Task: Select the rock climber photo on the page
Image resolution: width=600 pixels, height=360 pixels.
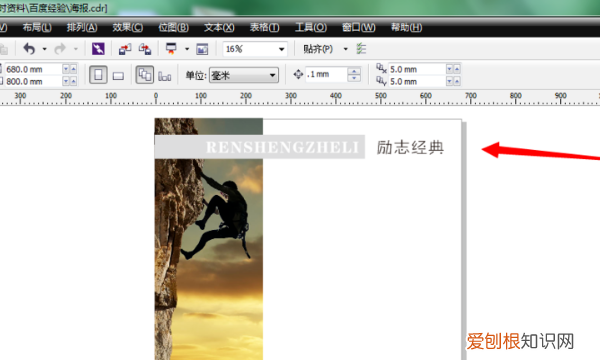Action: [x=209, y=239]
